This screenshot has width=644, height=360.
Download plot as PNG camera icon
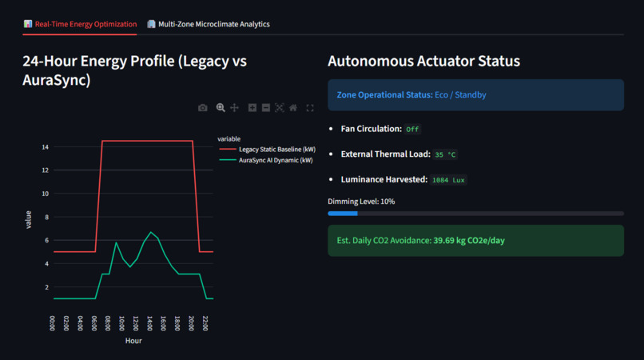click(x=202, y=108)
